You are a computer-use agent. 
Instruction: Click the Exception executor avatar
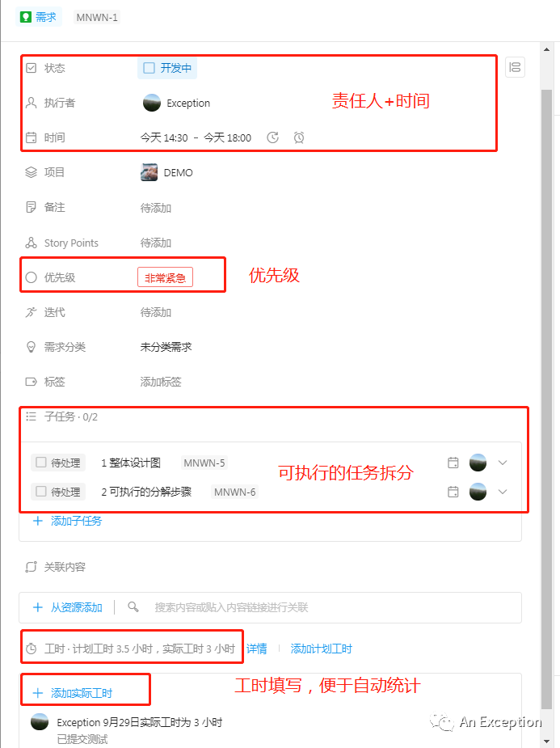click(152, 103)
